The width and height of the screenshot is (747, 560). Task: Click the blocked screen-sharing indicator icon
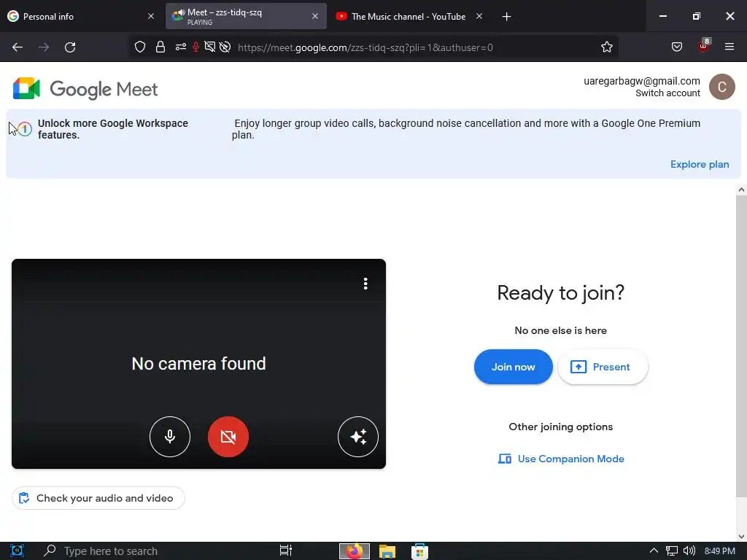tap(209, 47)
